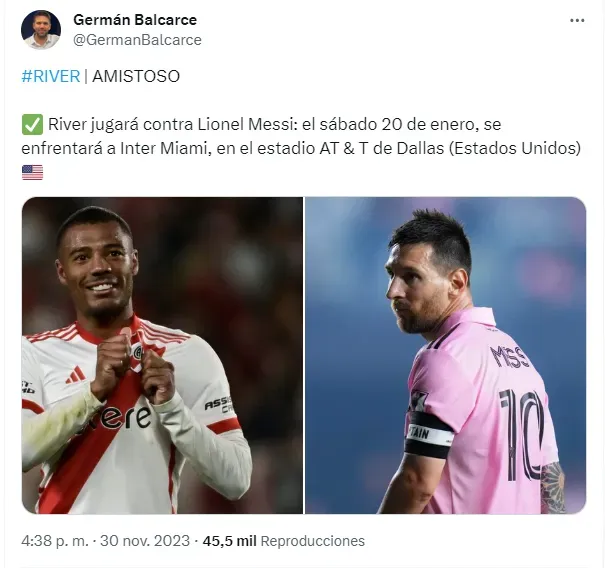The image size is (605, 568).
Task: Open the Messi pink jersey photo
Action: point(446,355)
